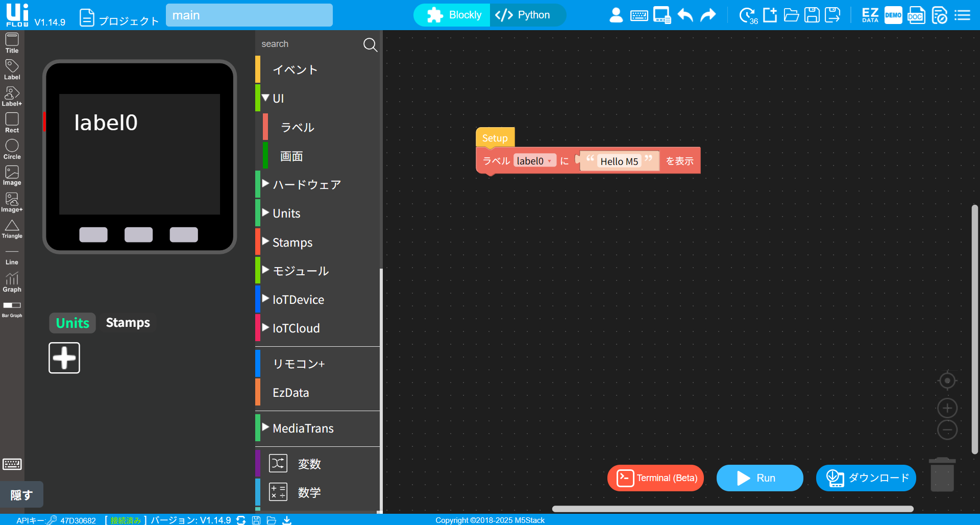Expand the モジュール category
Screen dimensions: 980x525
click(x=265, y=270)
